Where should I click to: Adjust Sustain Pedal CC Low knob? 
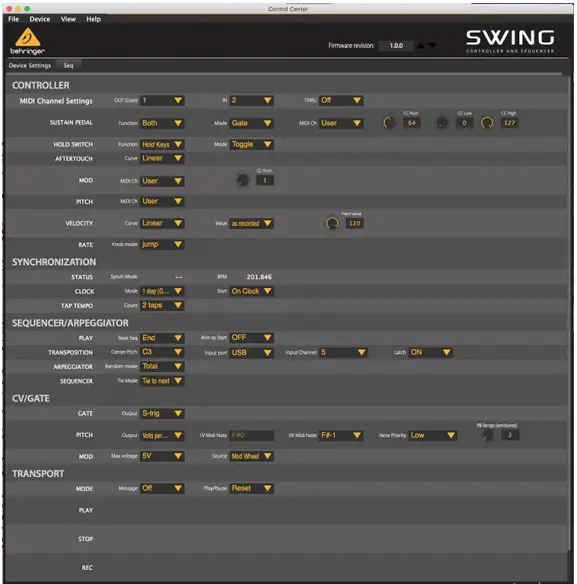(442, 123)
